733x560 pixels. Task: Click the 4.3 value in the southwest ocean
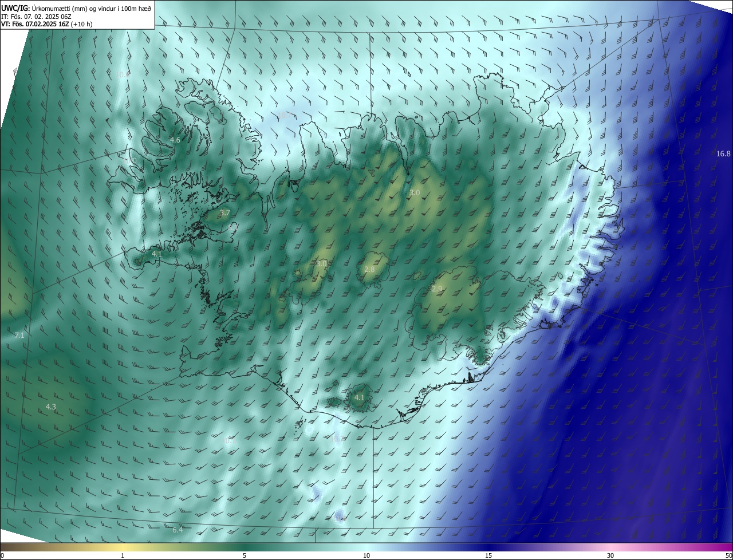[51, 407]
